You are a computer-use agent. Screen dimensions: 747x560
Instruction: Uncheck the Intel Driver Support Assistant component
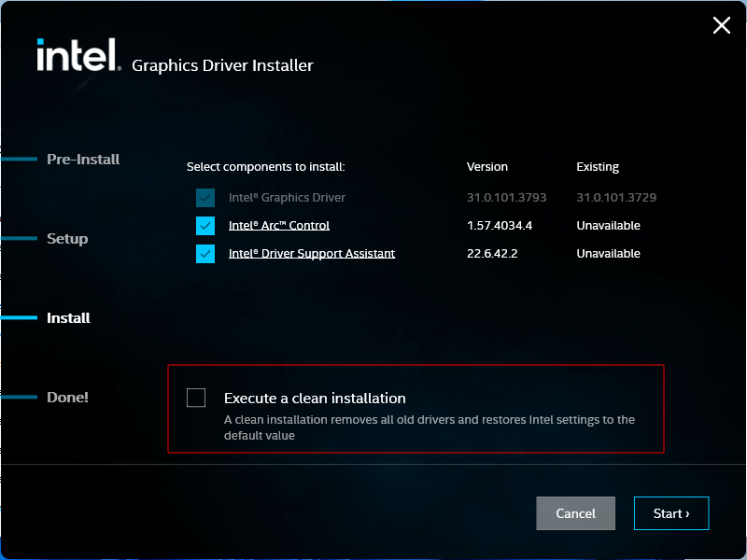pyautogui.click(x=205, y=253)
